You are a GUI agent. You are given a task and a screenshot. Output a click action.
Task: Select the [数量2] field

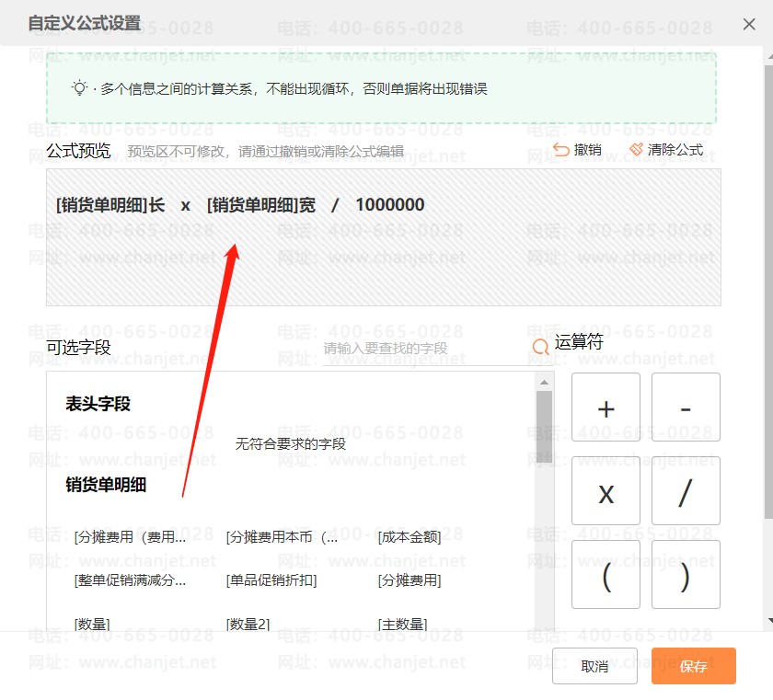click(248, 625)
